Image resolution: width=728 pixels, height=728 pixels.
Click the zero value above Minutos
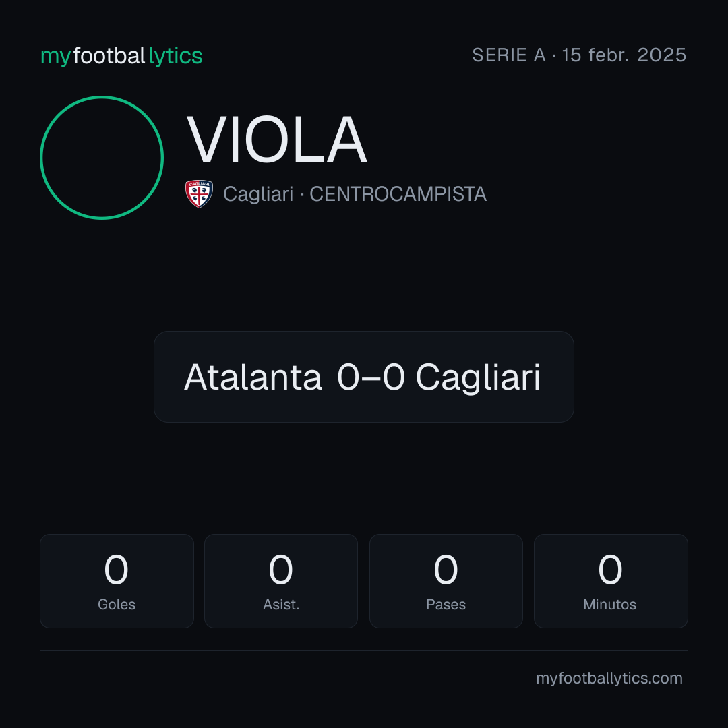click(610, 569)
